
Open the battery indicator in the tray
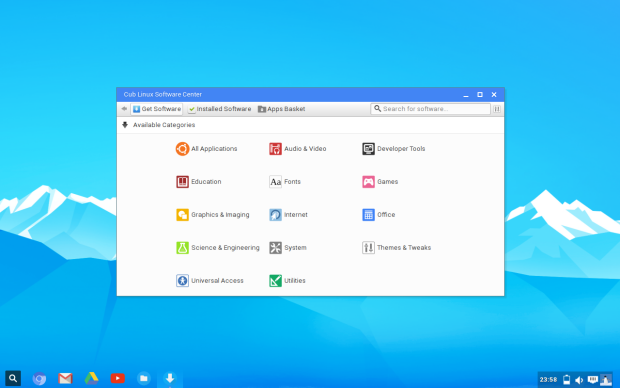(x=567, y=380)
